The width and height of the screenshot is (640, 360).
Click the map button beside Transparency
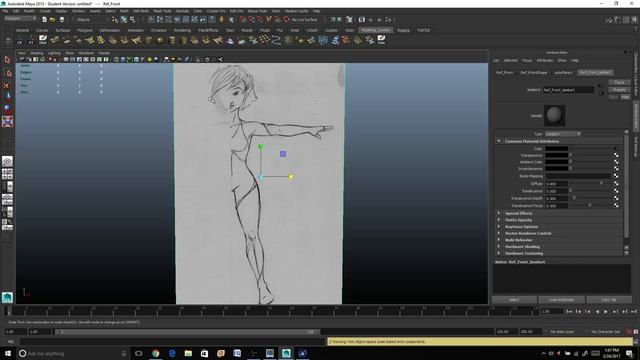(x=616, y=155)
